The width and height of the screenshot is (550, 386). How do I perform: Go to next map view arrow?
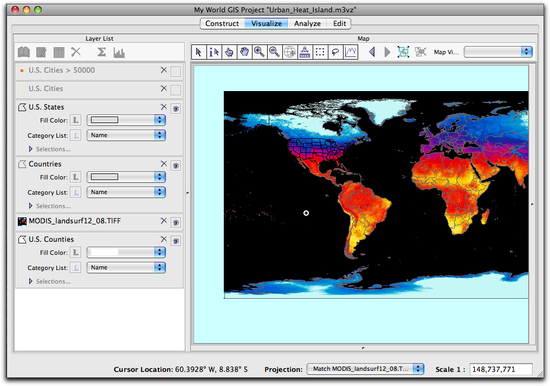pos(387,52)
